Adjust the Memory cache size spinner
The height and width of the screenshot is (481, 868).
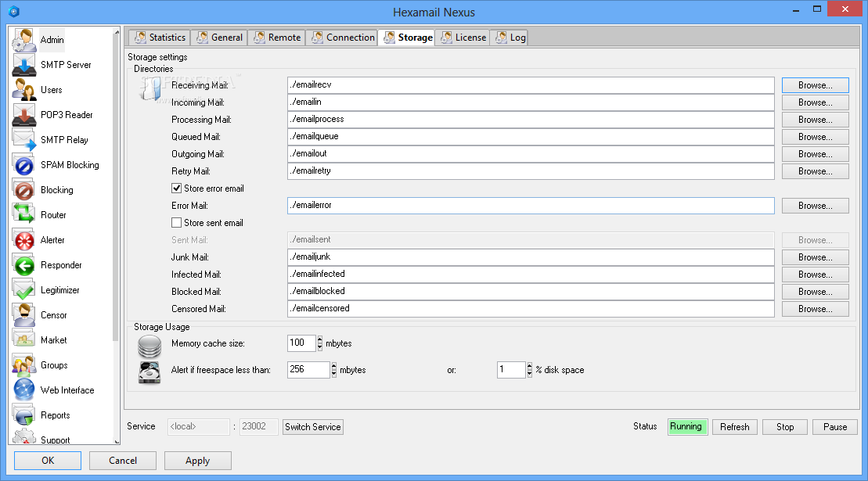point(319,343)
